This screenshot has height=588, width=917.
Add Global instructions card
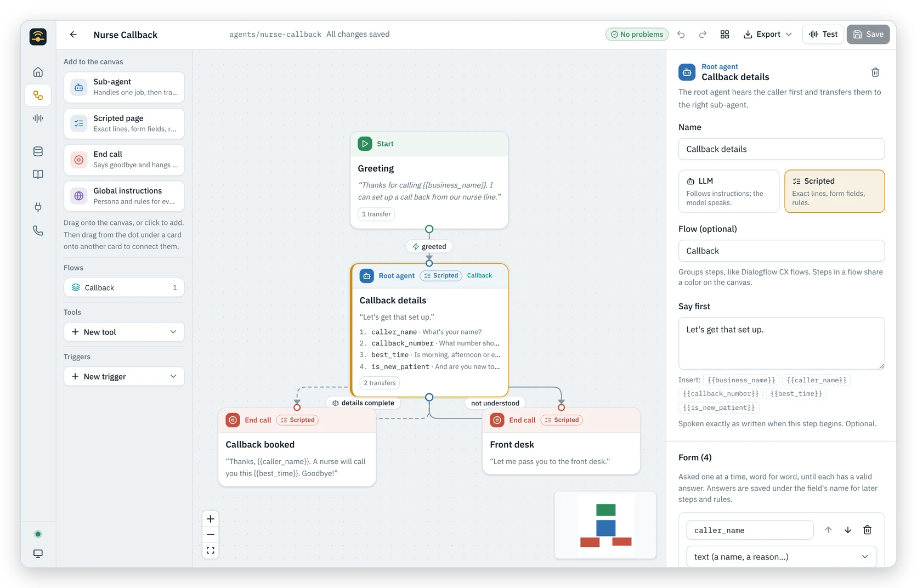click(x=124, y=196)
